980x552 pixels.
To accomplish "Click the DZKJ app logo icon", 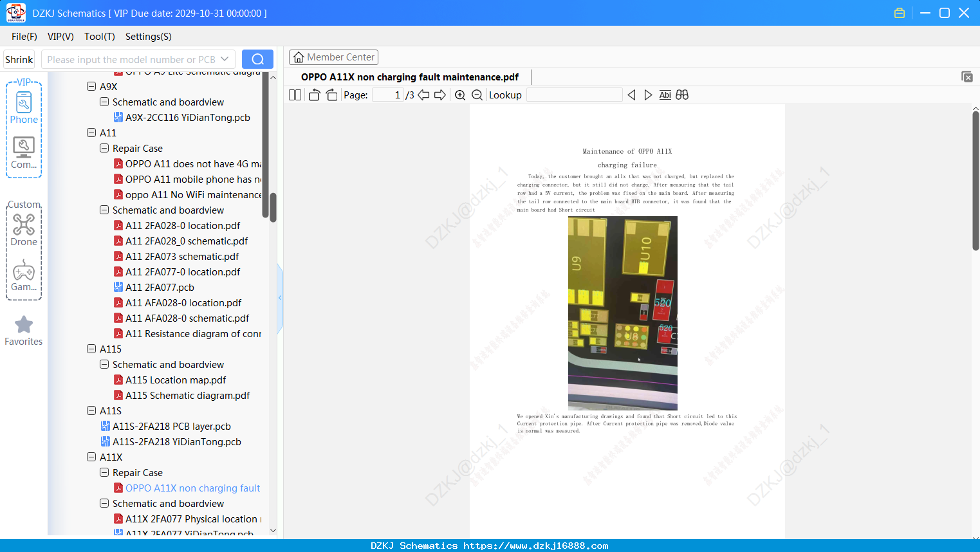I will coord(15,13).
